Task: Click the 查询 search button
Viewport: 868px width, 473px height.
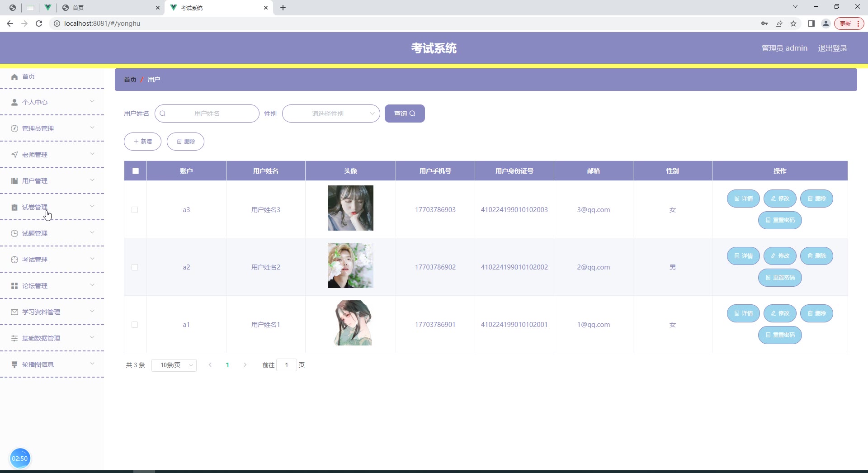Action: pos(405,114)
